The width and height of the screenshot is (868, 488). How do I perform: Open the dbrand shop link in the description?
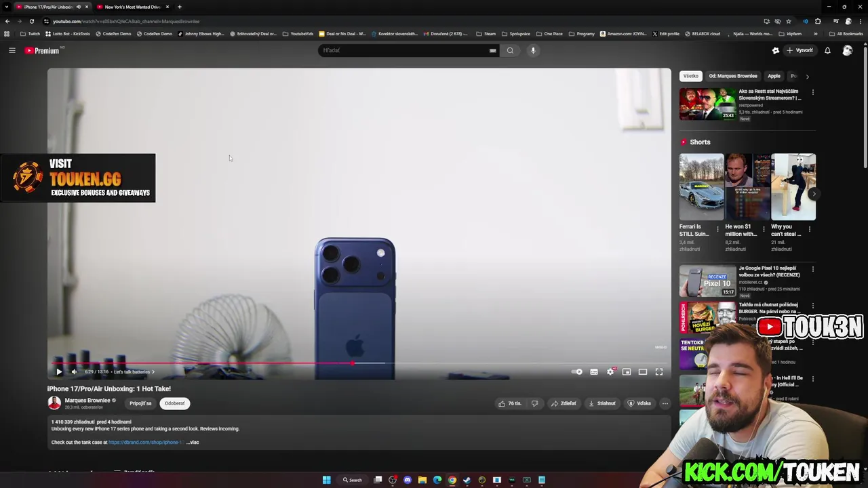(x=146, y=442)
